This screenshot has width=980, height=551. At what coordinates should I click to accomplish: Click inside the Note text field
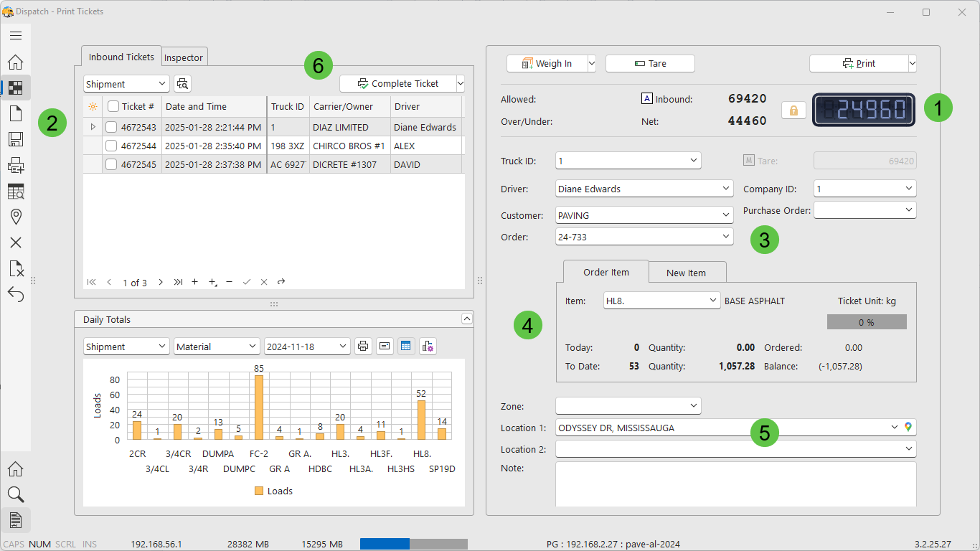click(x=735, y=484)
